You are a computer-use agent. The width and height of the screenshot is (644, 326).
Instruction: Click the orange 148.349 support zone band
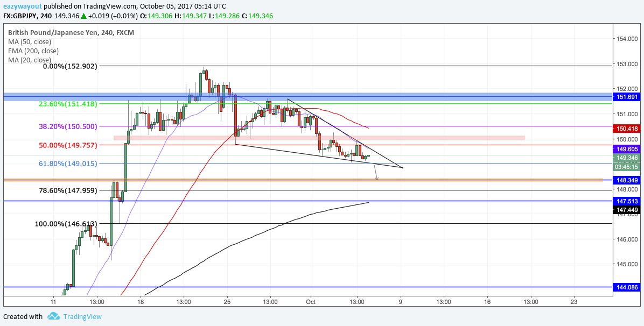303,180
